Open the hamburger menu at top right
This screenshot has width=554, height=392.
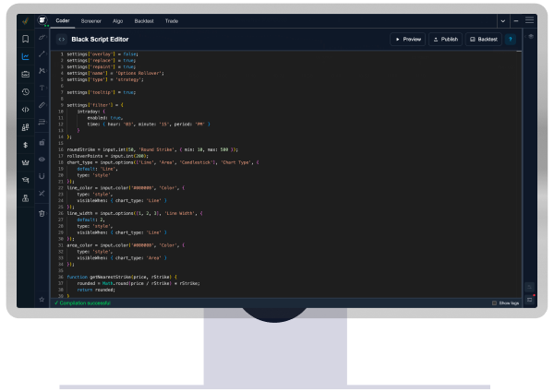click(529, 20)
